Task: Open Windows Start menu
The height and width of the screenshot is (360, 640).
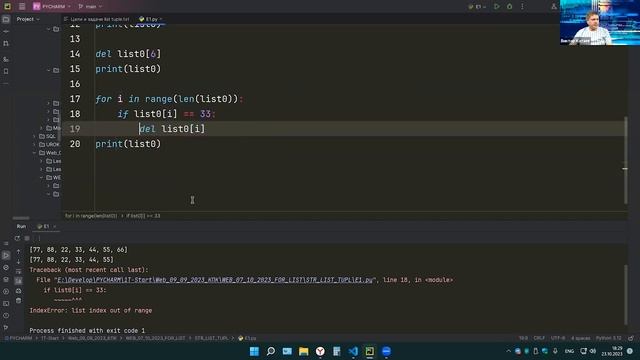Action: [x=254, y=351]
